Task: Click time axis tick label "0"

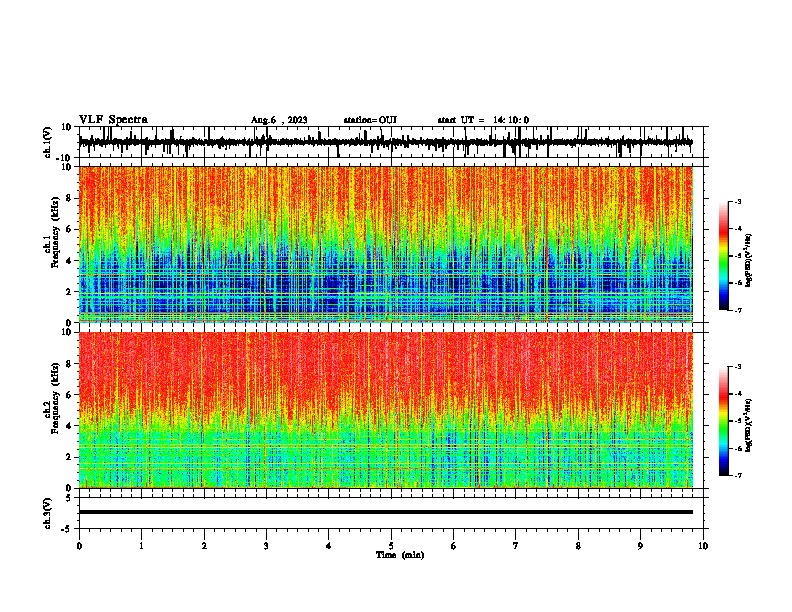Action: click(79, 546)
